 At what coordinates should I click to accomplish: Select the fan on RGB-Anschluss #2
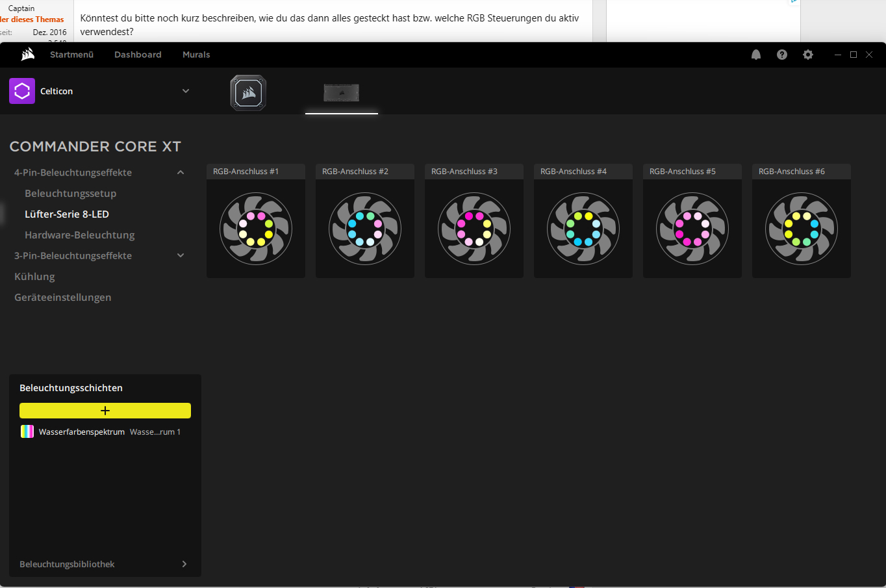[x=365, y=229]
